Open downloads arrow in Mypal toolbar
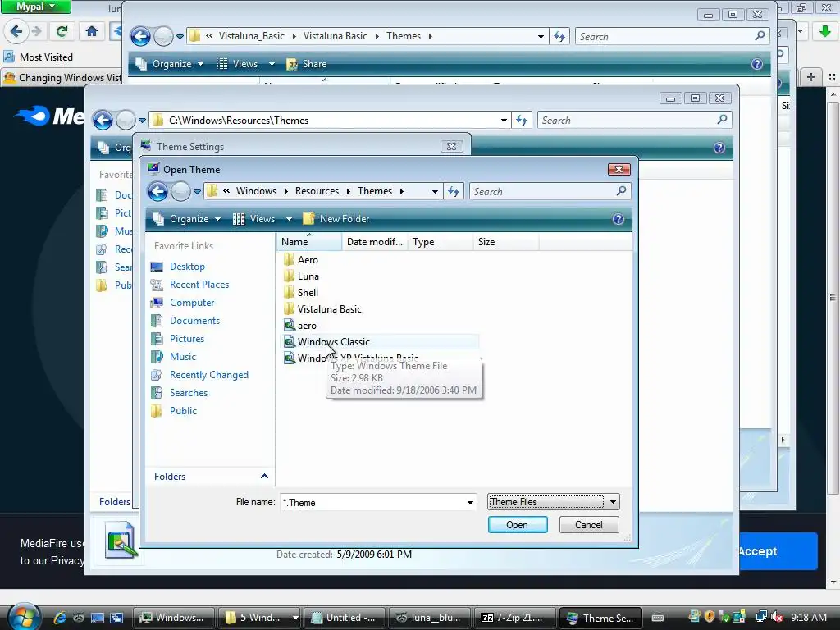The image size is (840, 630). click(x=825, y=31)
